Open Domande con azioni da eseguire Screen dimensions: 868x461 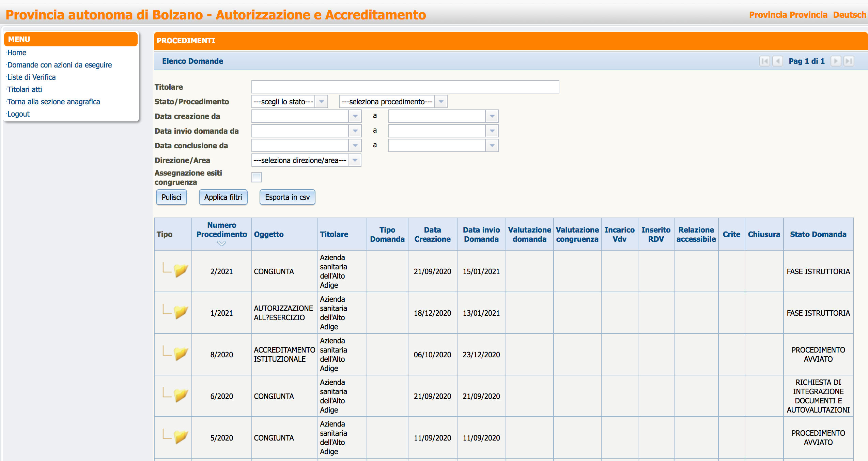click(x=60, y=65)
